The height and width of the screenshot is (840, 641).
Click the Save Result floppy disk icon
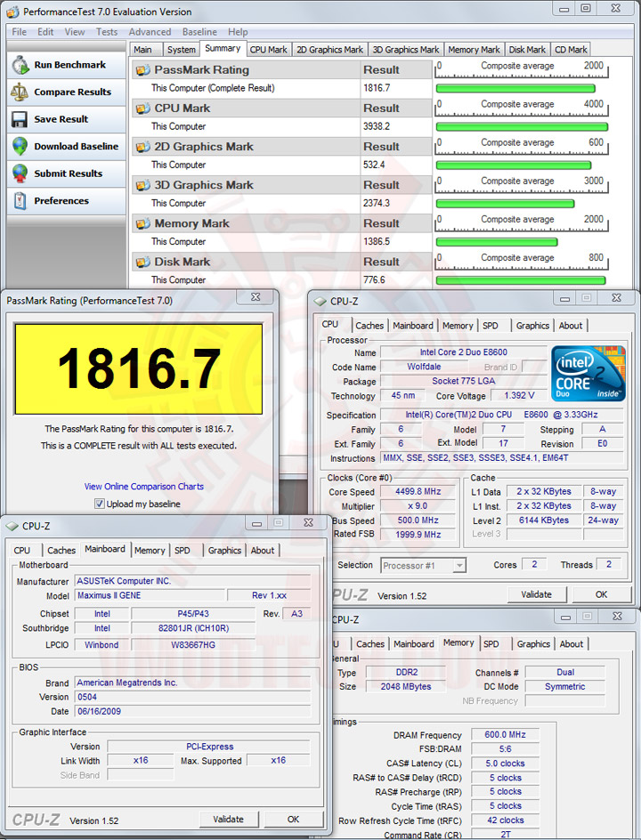click(20, 119)
